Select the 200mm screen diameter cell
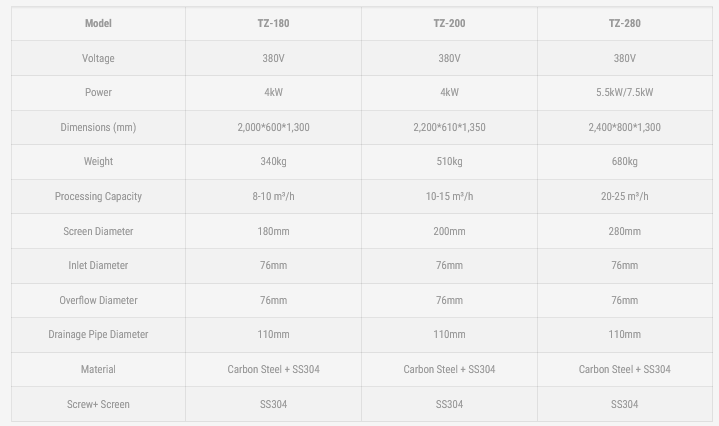719x426 pixels. click(x=449, y=231)
